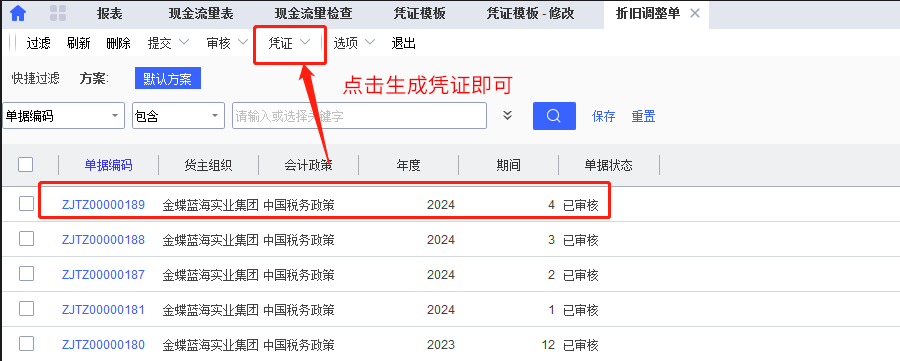This screenshot has height=361, width=900.
Task: Click the 会计政策 column header
Action: [308, 165]
